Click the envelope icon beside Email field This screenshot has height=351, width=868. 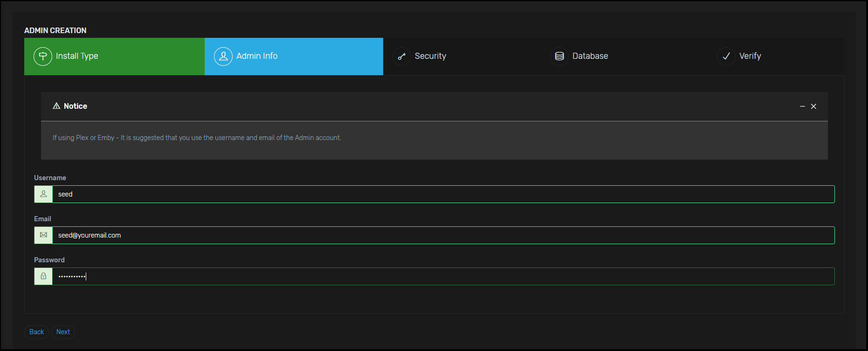click(x=43, y=235)
